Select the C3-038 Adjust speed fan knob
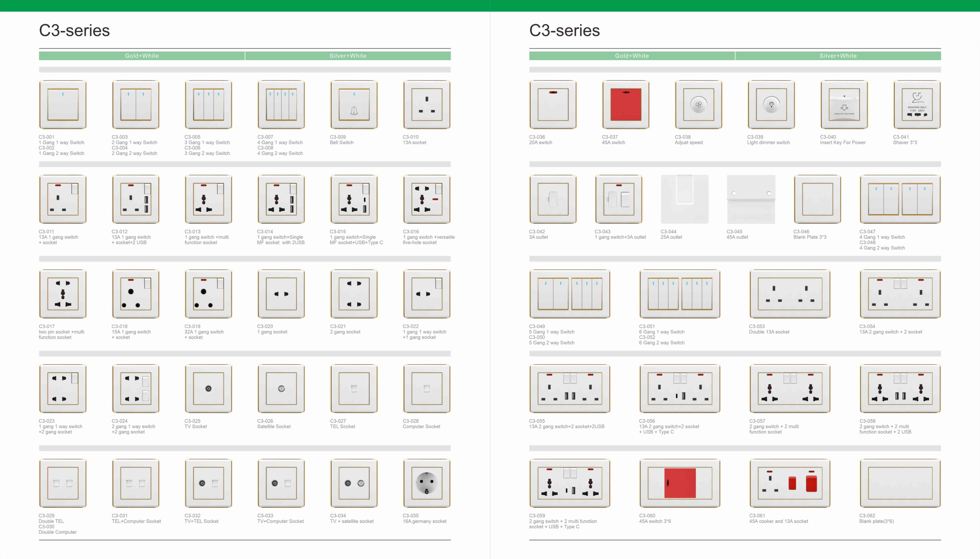Image resolution: width=980 pixels, height=559 pixels. (x=698, y=104)
